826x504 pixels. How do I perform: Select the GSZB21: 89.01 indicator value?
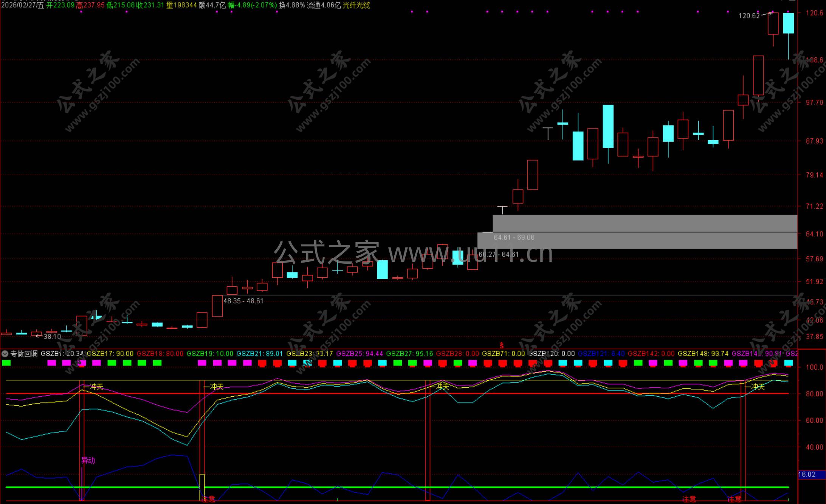point(260,354)
